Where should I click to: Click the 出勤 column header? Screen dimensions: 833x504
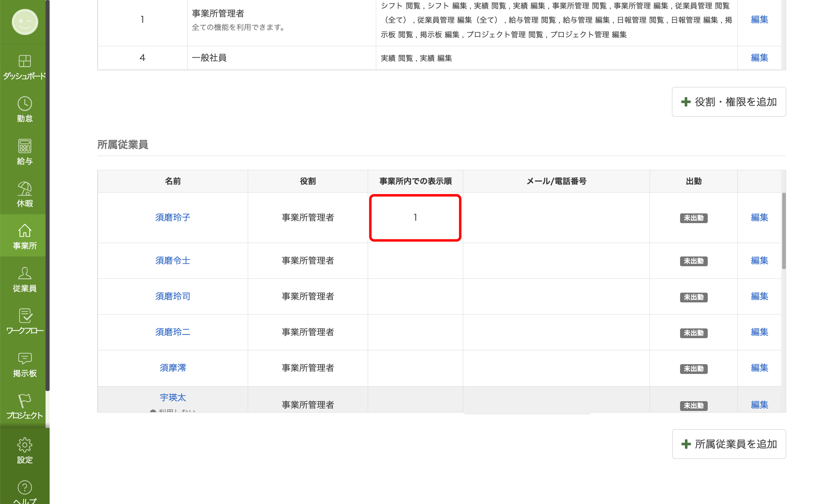click(x=693, y=181)
